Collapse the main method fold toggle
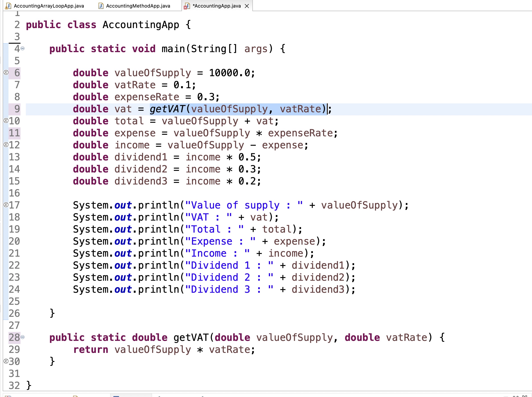 23,49
